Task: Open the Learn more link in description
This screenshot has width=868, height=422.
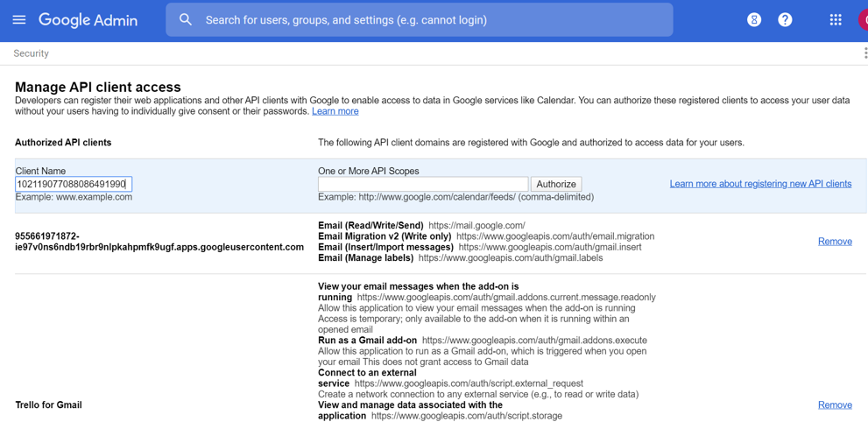Action: [x=335, y=111]
